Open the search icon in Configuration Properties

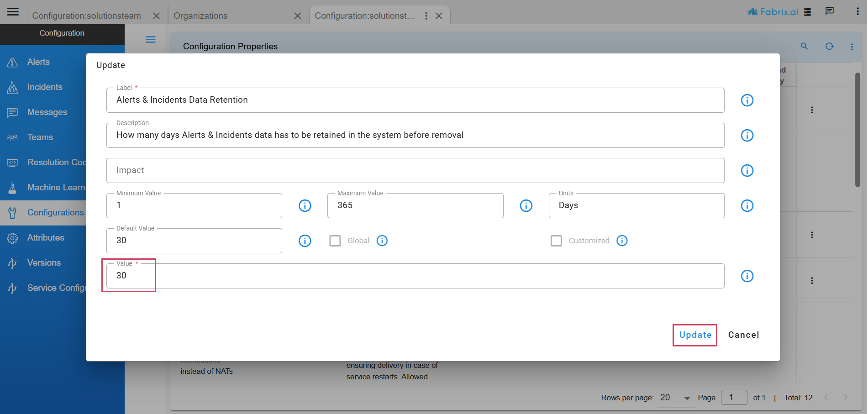pyautogui.click(x=804, y=46)
